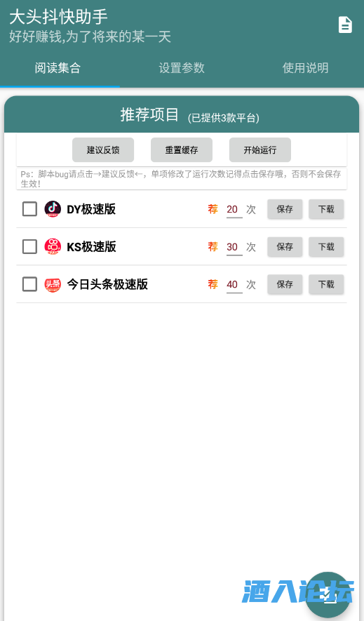Image resolution: width=364 pixels, height=621 pixels.
Task: Click the DY极速版 app icon
Action: (x=53, y=209)
